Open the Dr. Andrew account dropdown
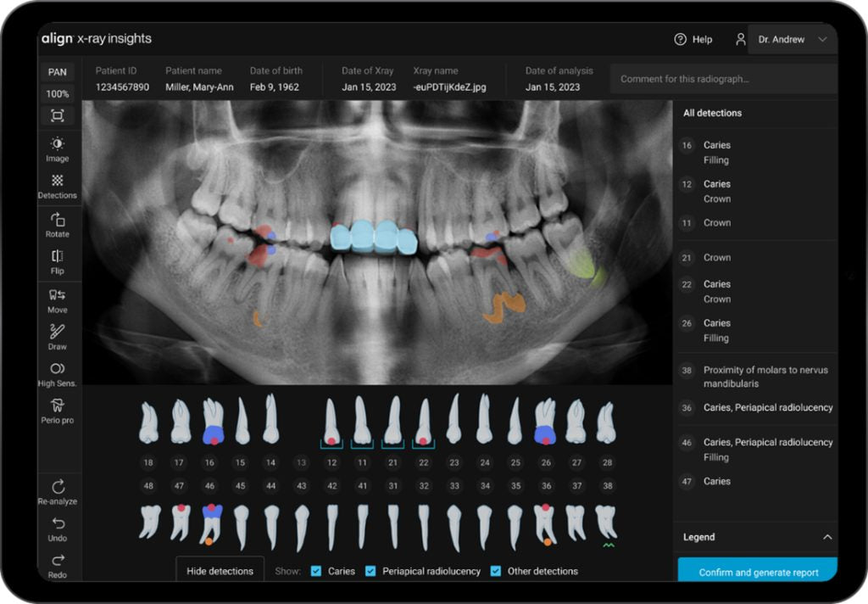The width and height of the screenshot is (868, 604). point(792,39)
